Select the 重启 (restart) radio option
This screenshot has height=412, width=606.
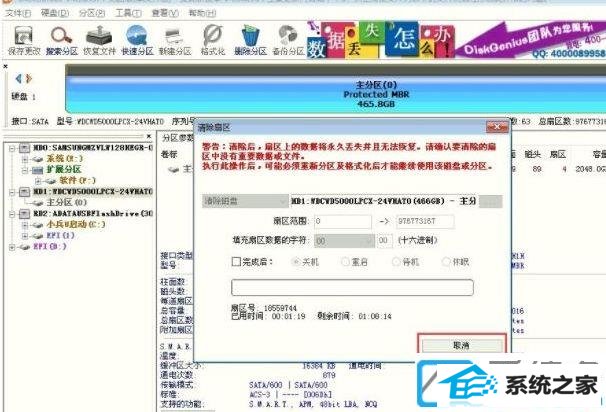point(345,262)
